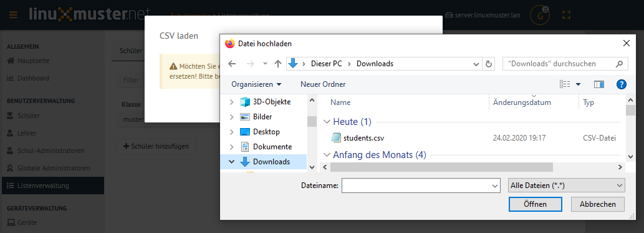
Task: Expand the address bar history dropdown
Action: click(x=476, y=64)
